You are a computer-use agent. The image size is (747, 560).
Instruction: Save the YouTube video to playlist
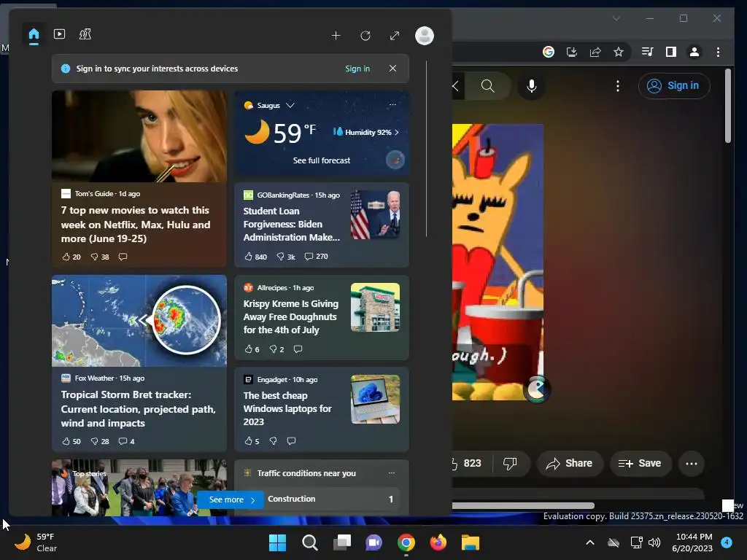[x=640, y=463]
